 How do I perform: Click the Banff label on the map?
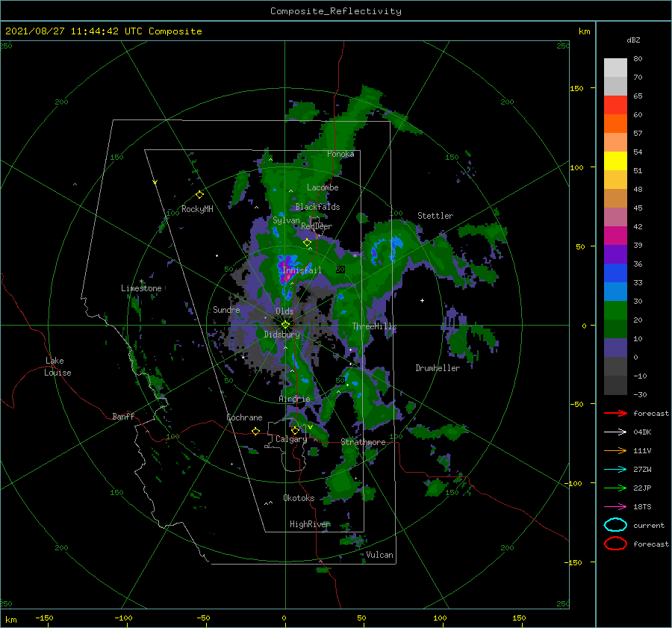click(123, 417)
